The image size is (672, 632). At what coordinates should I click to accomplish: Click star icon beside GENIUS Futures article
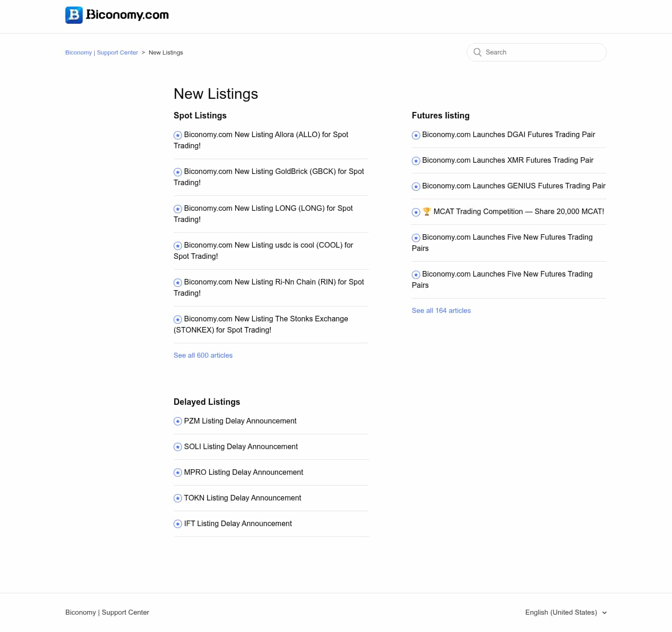click(x=416, y=187)
